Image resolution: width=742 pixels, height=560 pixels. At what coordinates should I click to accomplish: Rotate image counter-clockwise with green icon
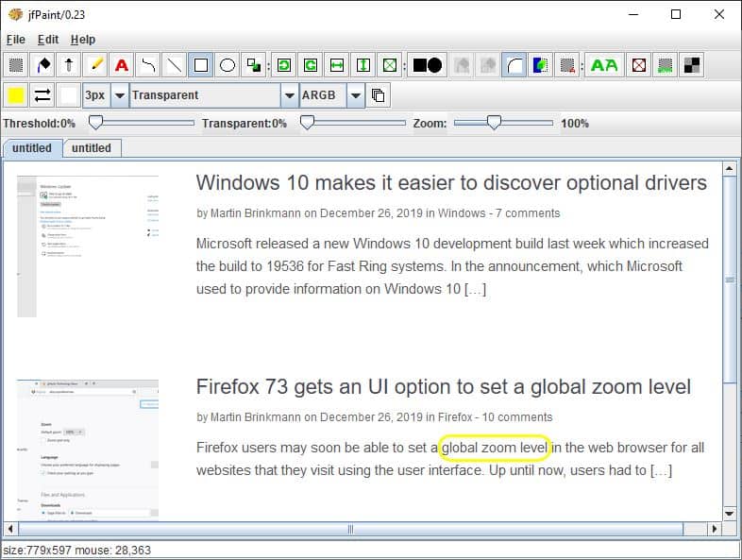coord(284,65)
